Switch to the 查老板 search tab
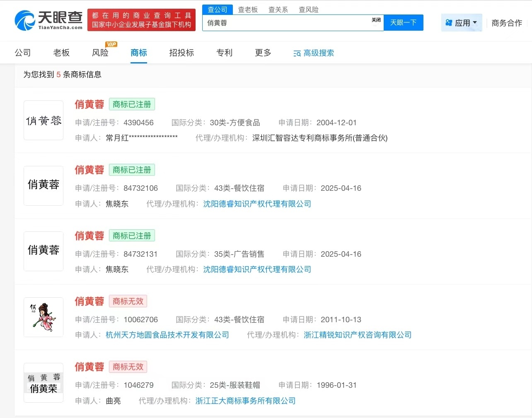532x418 pixels. [x=248, y=10]
